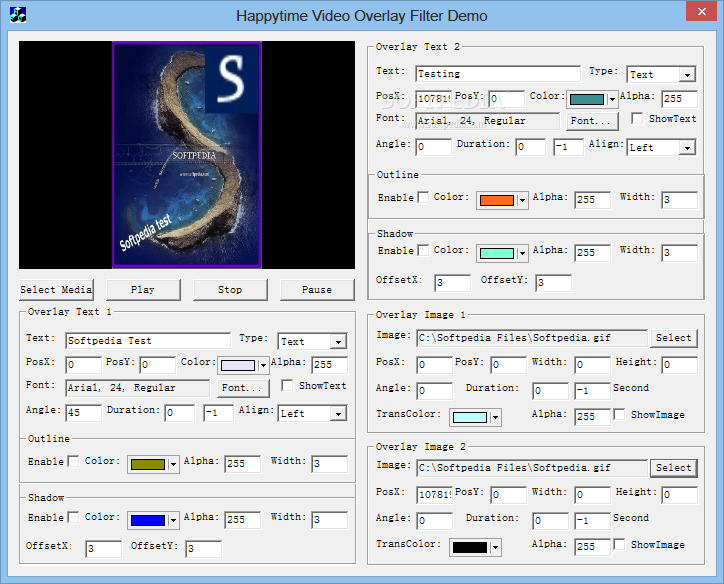
Task: Expand Shadow color arrow in Overlay Text 2
Action: coord(522,253)
